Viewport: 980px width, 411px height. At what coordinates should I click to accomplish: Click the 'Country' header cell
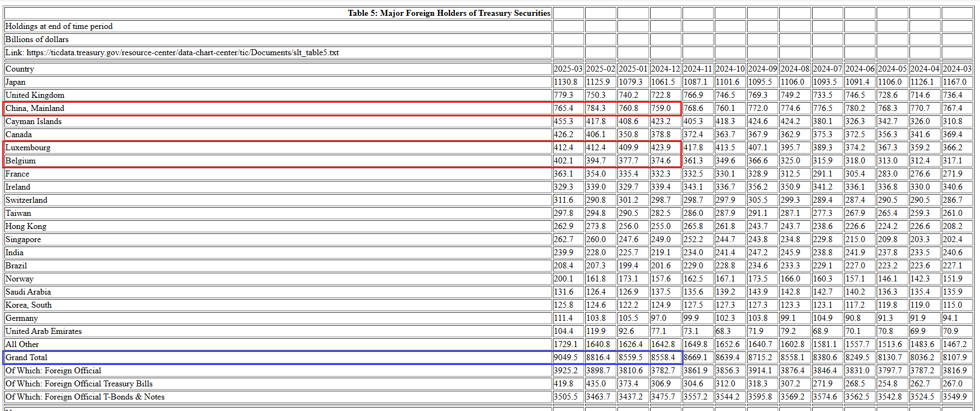[x=278, y=69]
